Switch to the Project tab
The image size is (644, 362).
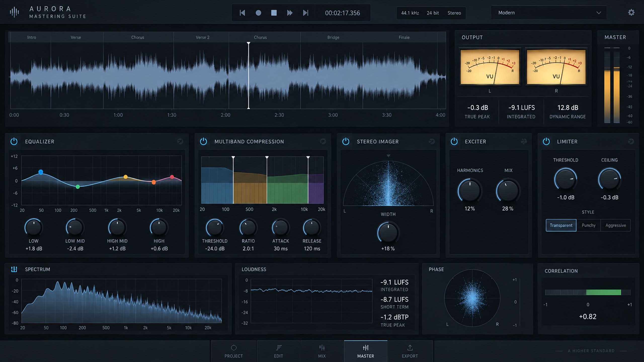(x=234, y=351)
